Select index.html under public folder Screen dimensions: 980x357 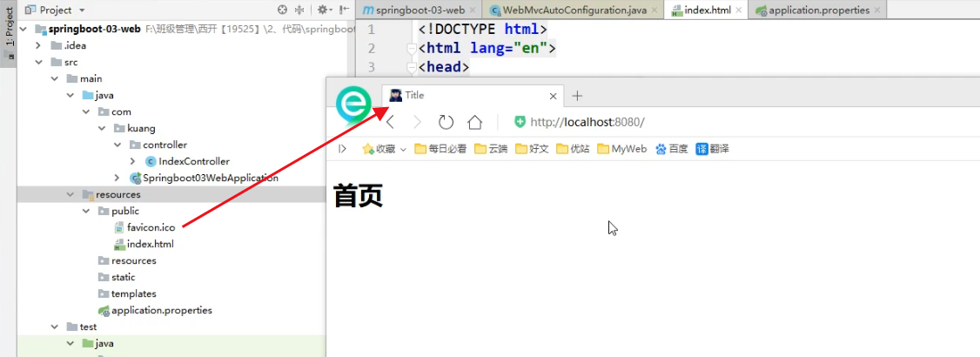tap(143, 244)
